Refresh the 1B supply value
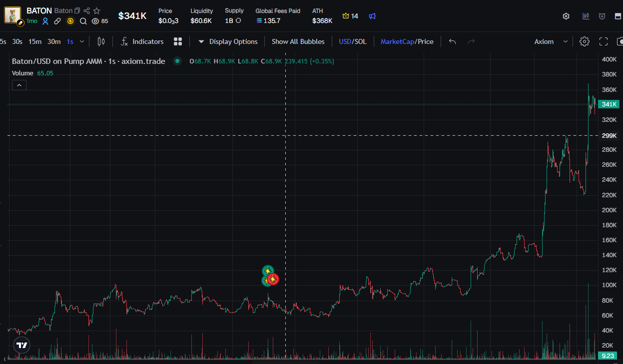623x364 pixels. tap(238, 21)
